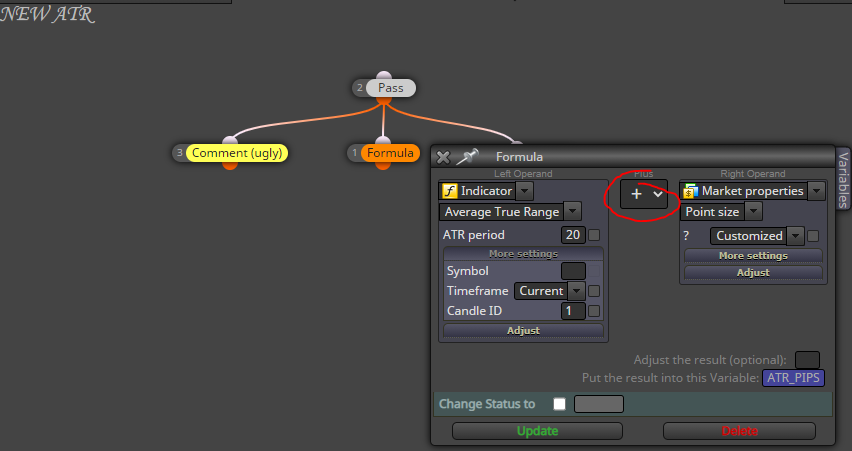Select the Pass node
This screenshot has height=451, width=852.
tap(391, 88)
